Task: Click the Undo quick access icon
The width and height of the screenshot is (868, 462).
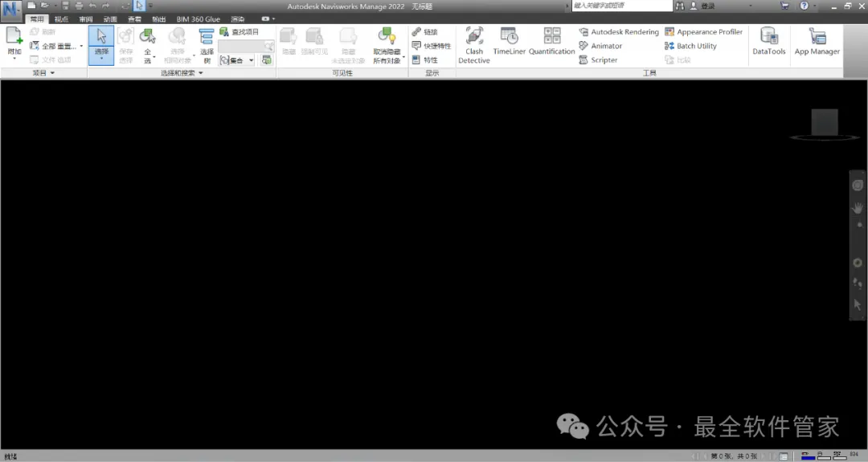Action: tap(92, 6)
